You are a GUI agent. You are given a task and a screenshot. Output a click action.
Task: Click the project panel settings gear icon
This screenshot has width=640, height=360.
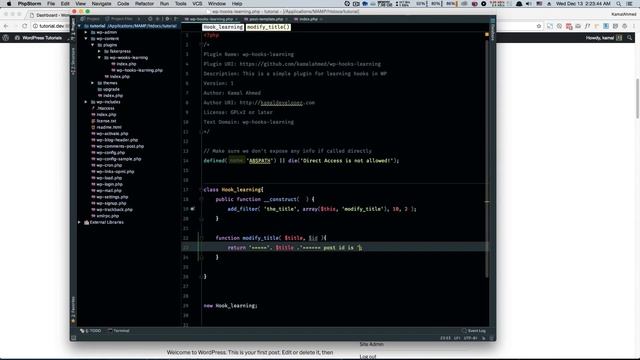(167, 19)
